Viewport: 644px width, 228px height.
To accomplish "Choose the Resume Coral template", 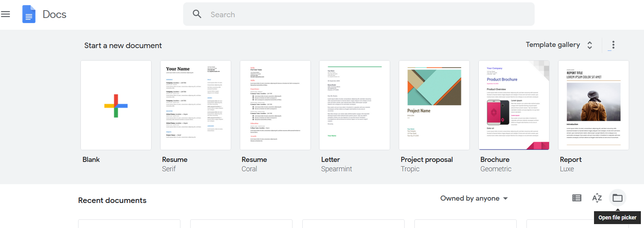I will [275, 105].
